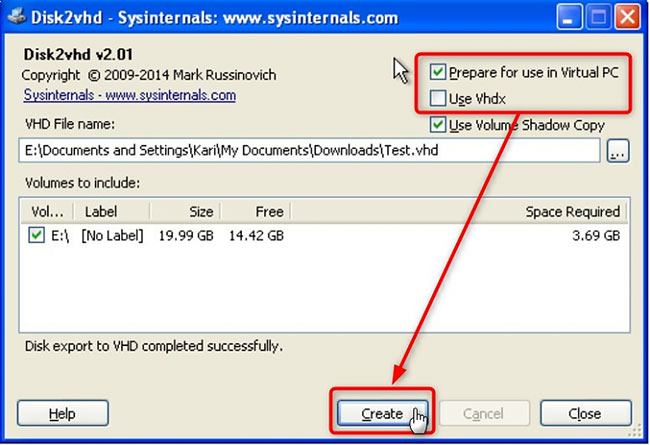650x445 pixels.
Task: Enable the Use Vhdx checkbox
Action: pyautogui.click(x=438, y=99)
